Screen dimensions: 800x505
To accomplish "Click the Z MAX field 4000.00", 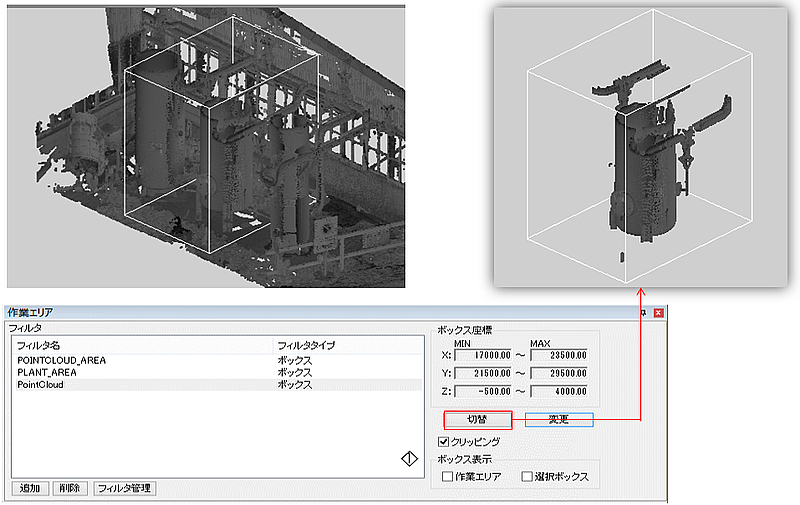I will [x=559, y=392].
